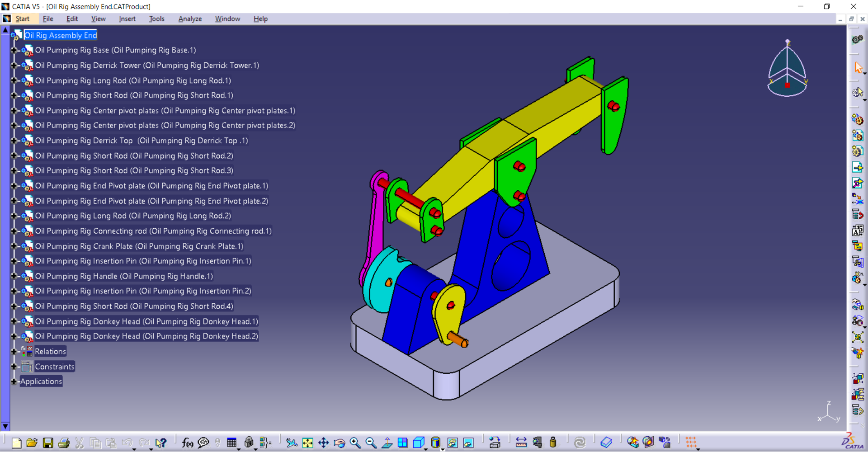
Task: Open the Analyze menu
Action: [x=190, y=19]
